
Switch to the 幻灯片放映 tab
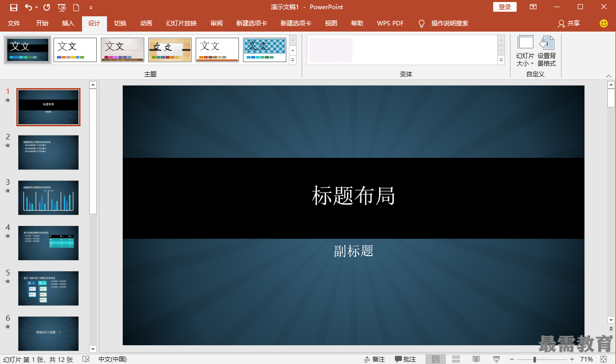coord(181,23)
